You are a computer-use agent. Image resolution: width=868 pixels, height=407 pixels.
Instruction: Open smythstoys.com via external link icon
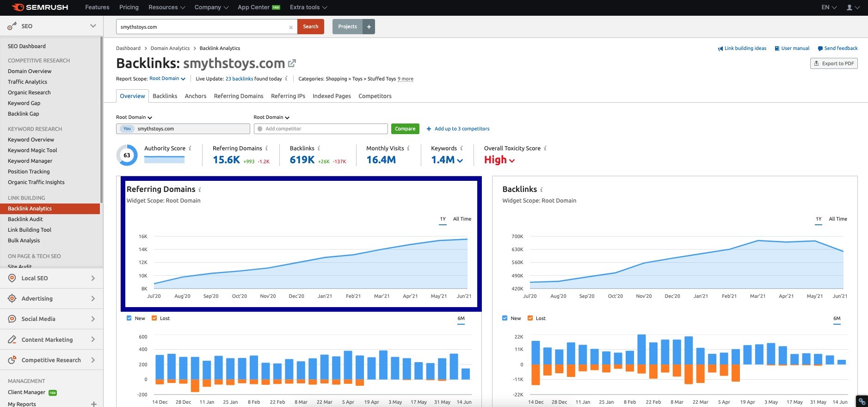click(292, 63)
